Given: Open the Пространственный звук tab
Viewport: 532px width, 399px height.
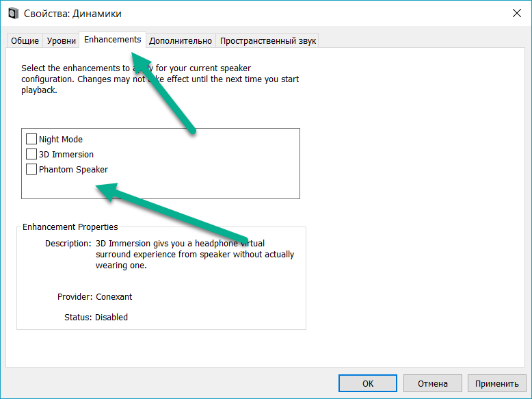Looking at the screenshot, I should [x=267, y=41].
